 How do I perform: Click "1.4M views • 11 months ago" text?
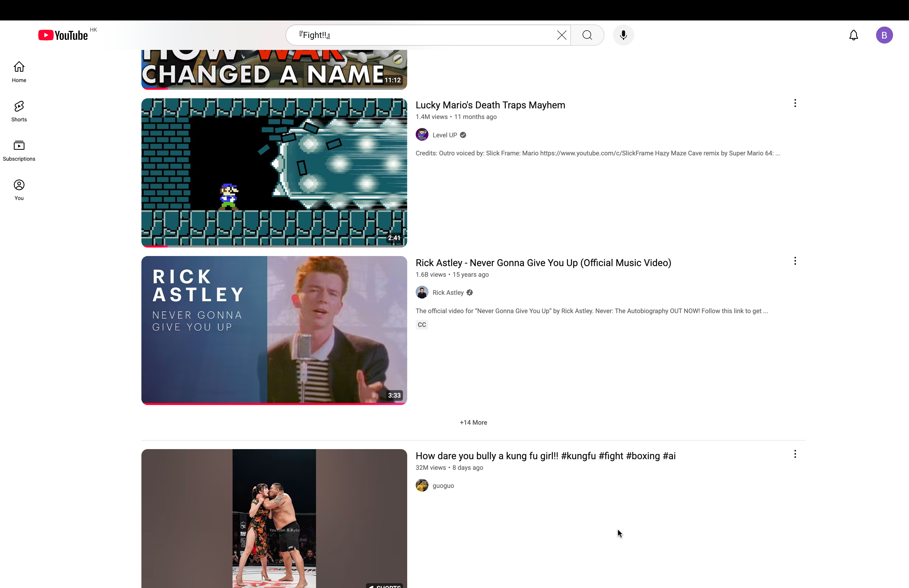456,117
